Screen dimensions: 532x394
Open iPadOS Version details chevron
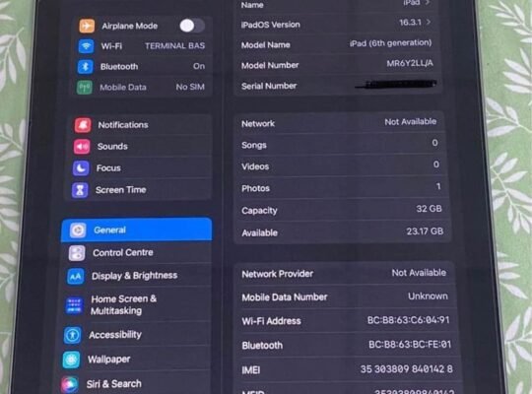[429, 22]
